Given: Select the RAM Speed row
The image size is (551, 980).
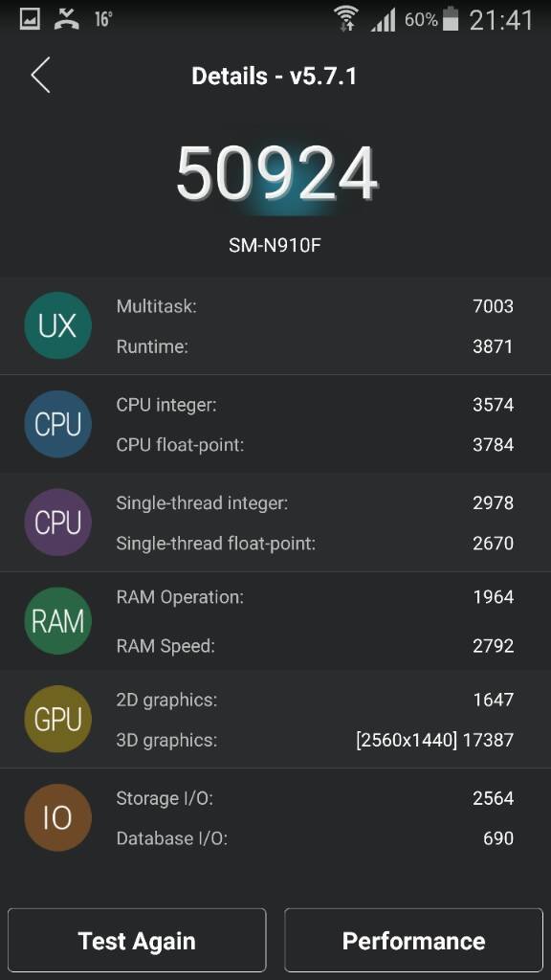Looking at the screenshot, I should 315,646.
